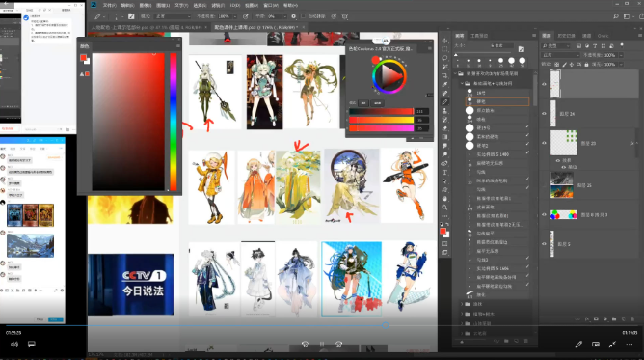Select the Healing Brush tool
644x360 pixels.
tap(444, 94)
